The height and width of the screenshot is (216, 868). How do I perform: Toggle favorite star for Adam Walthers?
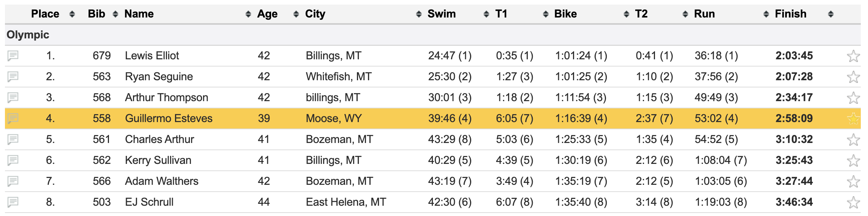click(x=853, y=181)
